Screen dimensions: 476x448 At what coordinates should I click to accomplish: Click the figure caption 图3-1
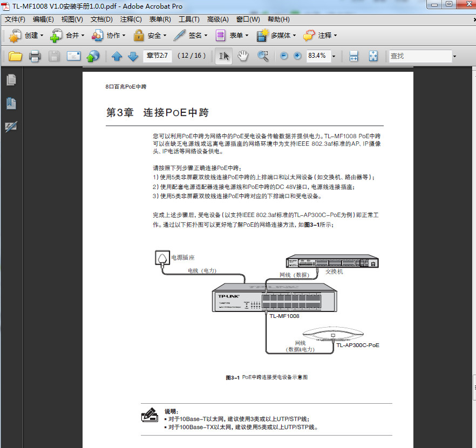click(267, 377)
